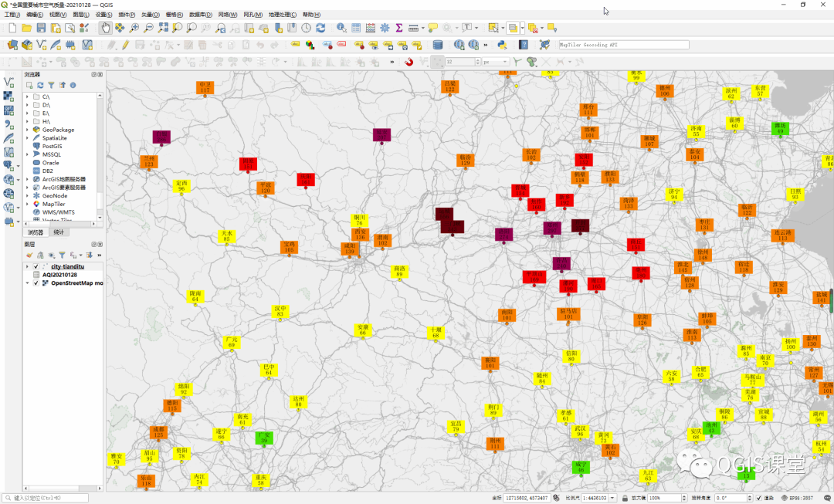Open the field calculator
The height and width of the screenshot is (504, 834).
coord(370,29)
